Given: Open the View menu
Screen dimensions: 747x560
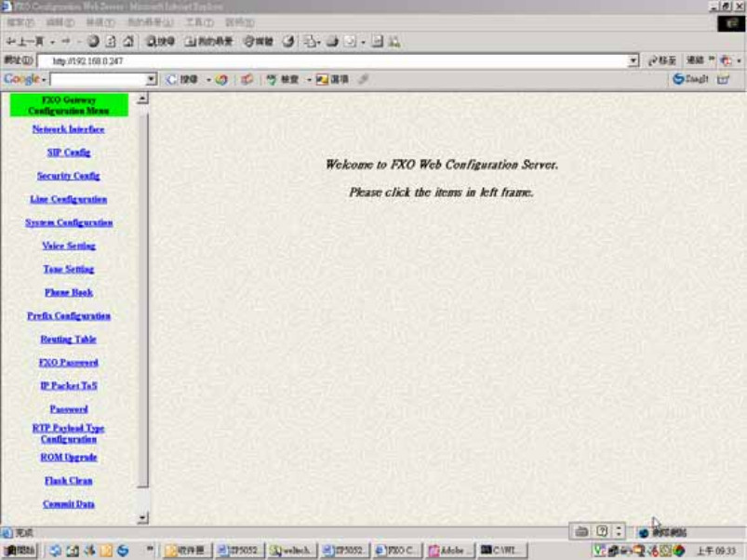Looking at the screenshot, I should click(x=100, y=22).
